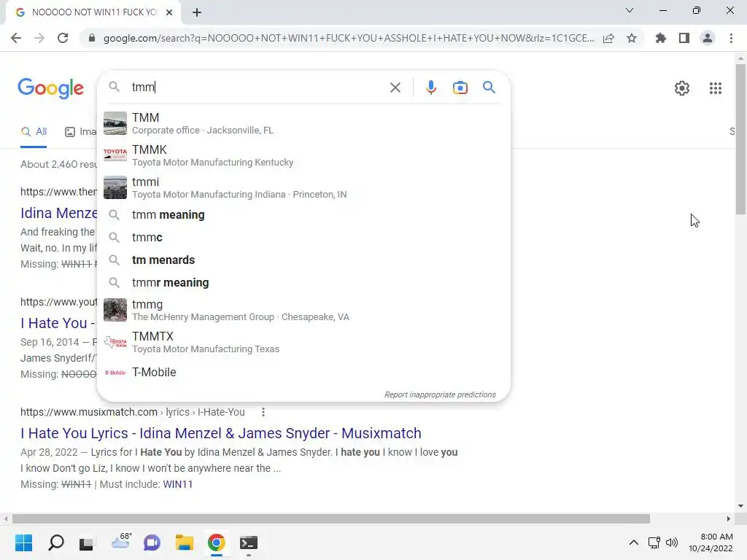Open the network icon in system tray
The height and width of the screenshot is (560, 747).
click(x=654, y=542)
